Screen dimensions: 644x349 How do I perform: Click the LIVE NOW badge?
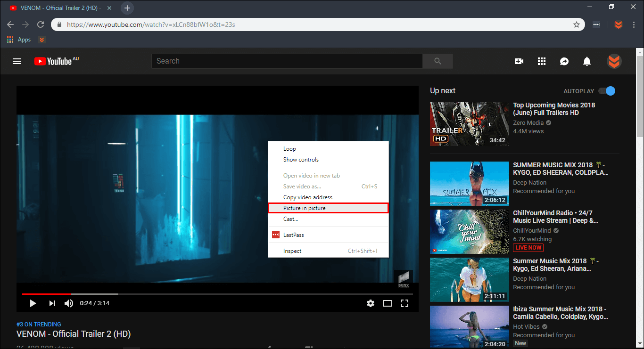pyautogui.click(x=528, y=248)
